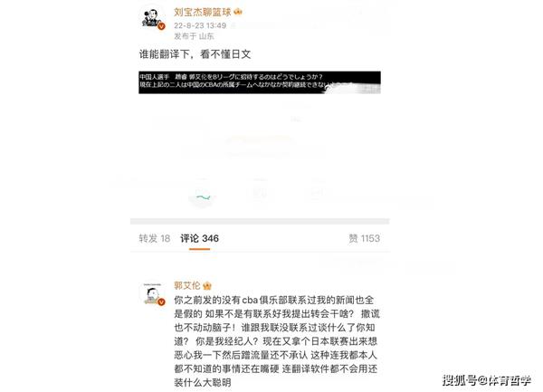Screen dimensions: 543x392
Task: Open the 郭艾伦 username link
Action: pyautogui.click(x=187, y=286)
